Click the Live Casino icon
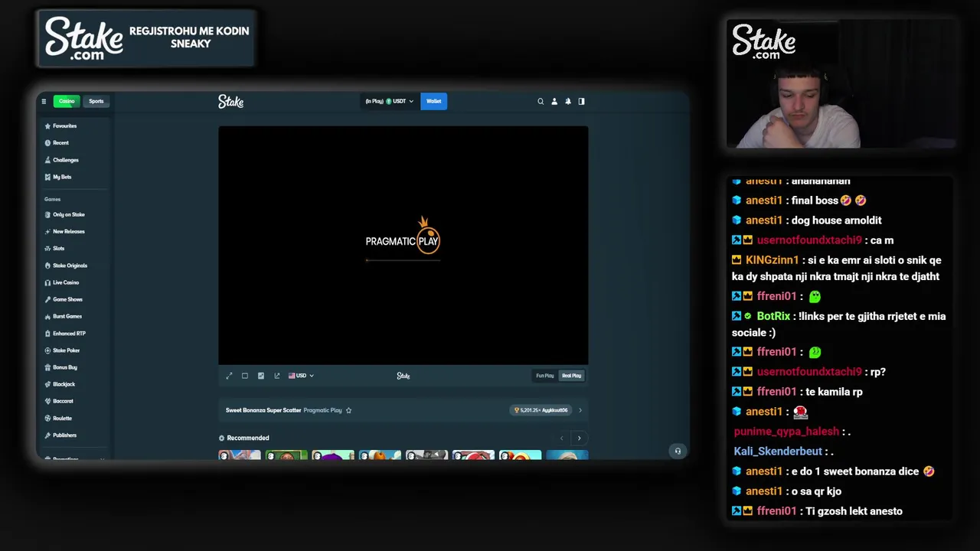Viewport: 980px width, 551px height. (47, 282)
